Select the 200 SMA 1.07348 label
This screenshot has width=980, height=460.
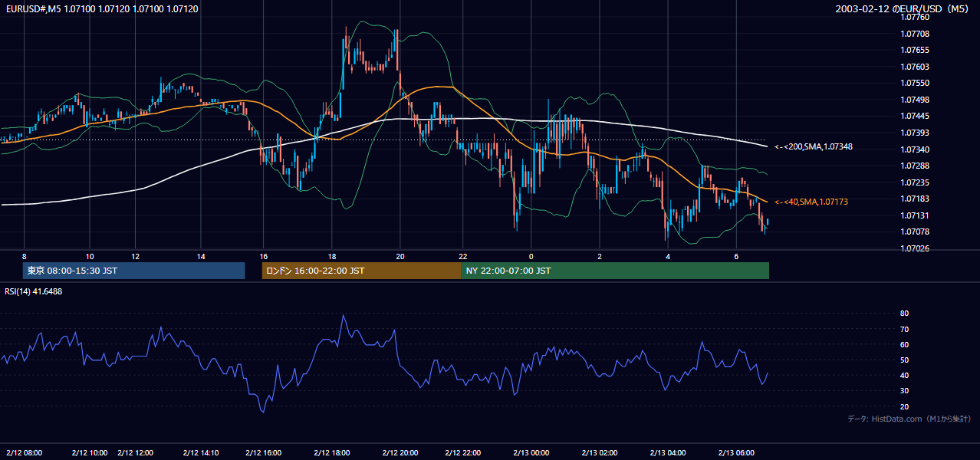814,146
